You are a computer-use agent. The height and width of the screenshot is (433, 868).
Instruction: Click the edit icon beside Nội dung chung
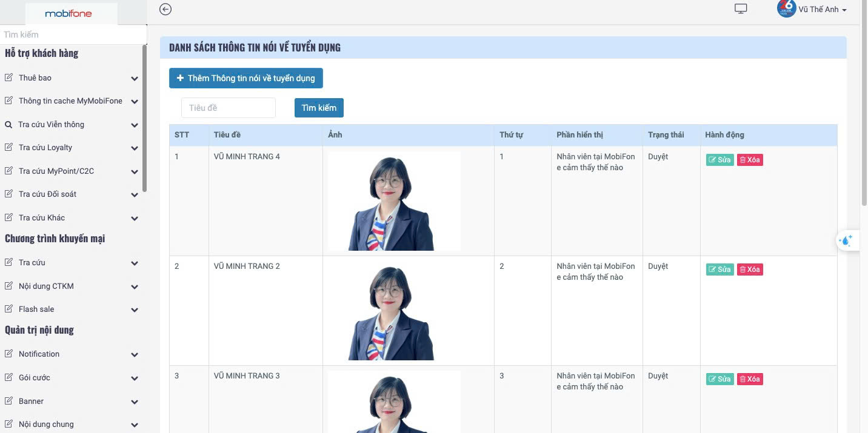tap(8, 424)
